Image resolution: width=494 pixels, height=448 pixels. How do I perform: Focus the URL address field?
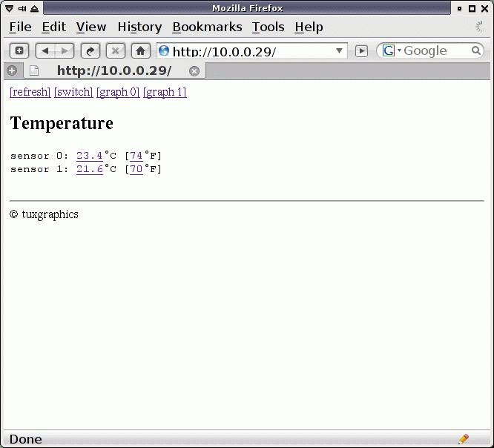pos(252,50)
